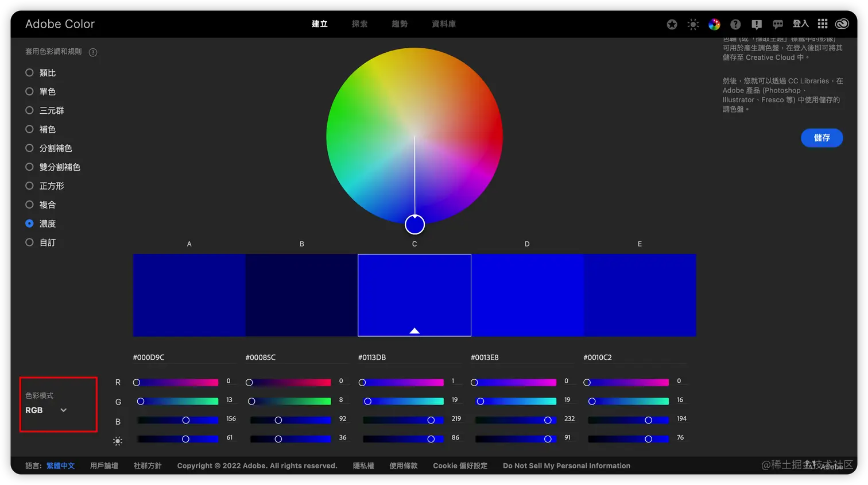
Task: Click the brightness value field showing 76
Action: point(680,438)
